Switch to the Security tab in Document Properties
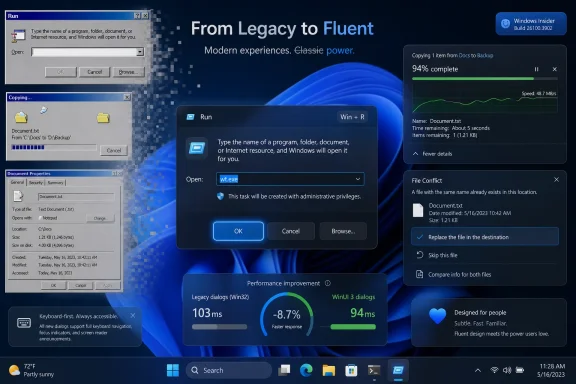 (x=36, y=183)
